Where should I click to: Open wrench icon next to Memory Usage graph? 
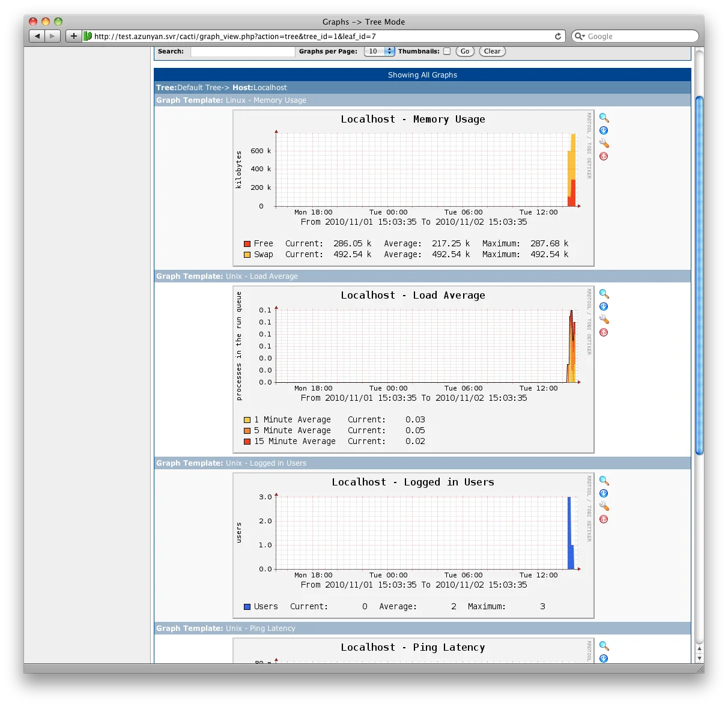(x=604, y=144)
